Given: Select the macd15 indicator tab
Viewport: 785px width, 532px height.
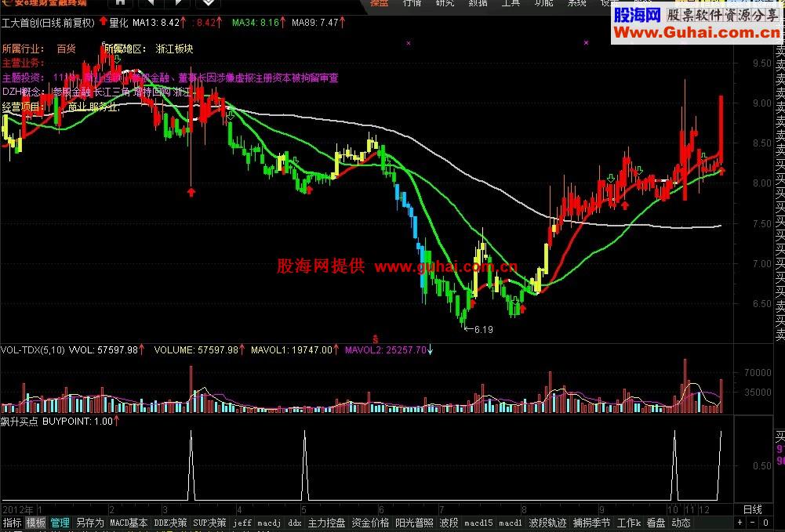Looking at the screenshot, I should 478,523.
